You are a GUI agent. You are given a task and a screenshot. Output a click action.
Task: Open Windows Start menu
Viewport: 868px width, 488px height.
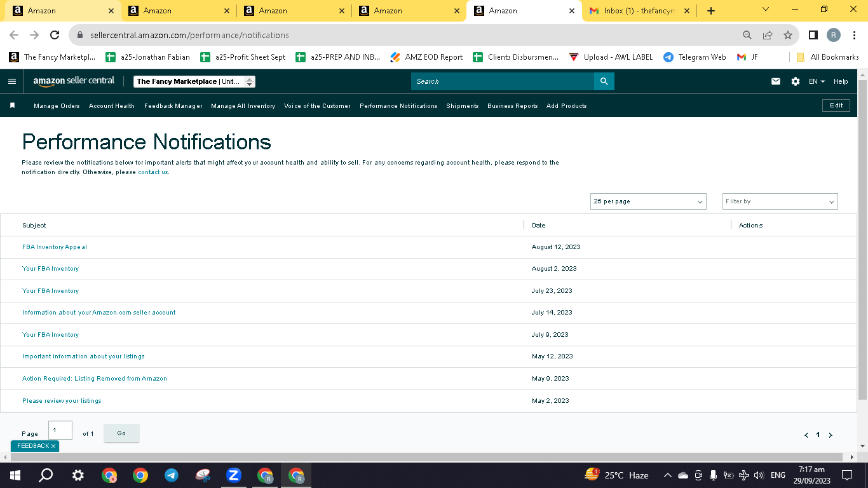coord(15,475)
